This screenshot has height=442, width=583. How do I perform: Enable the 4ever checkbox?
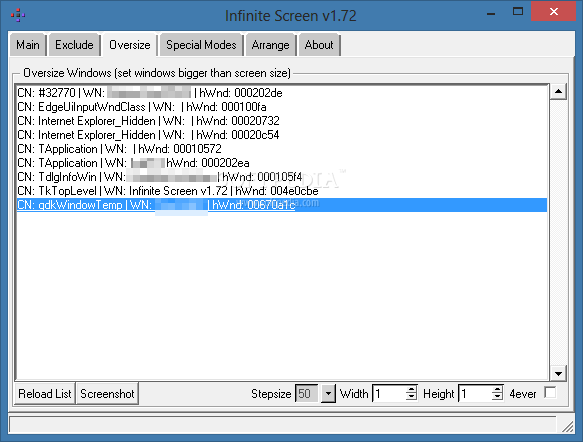[x=550, y=393]
